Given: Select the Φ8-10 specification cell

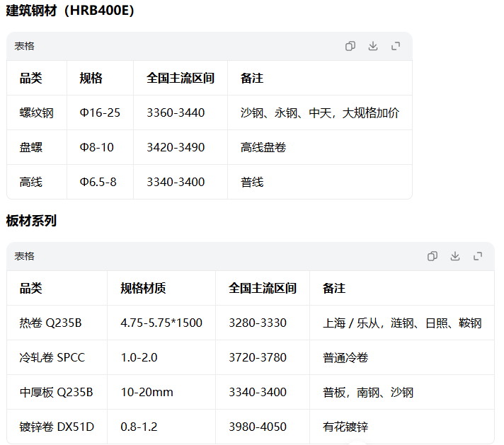Looking at the screenshot, I should point(100,147).
